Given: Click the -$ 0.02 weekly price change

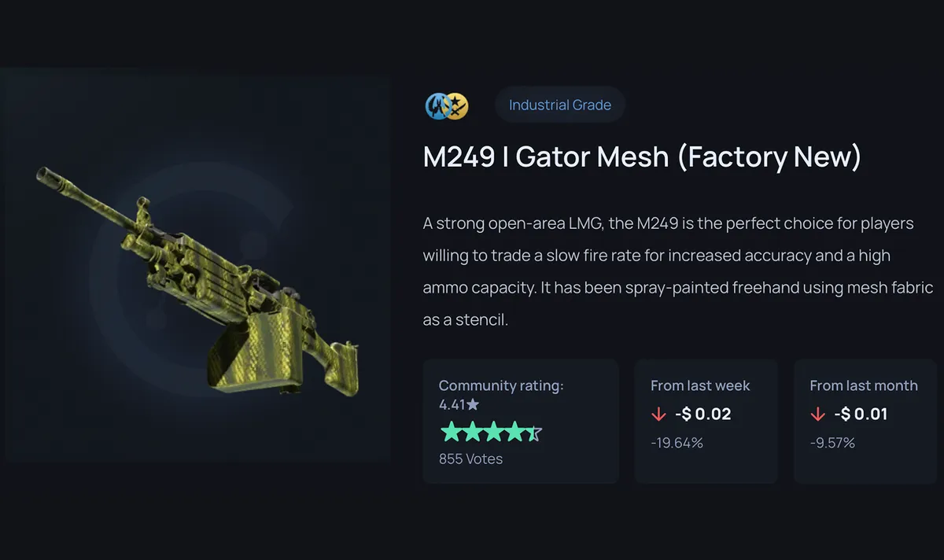Looking at the screenshot, I should pyautogui.click(x=702, y=414).
